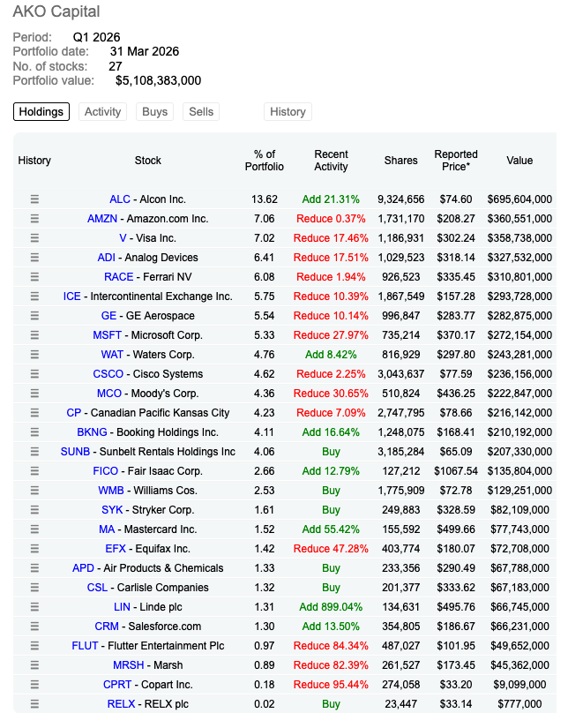
Task: Select the '$1067.54' reported price cell
Action: pos(456,471)
